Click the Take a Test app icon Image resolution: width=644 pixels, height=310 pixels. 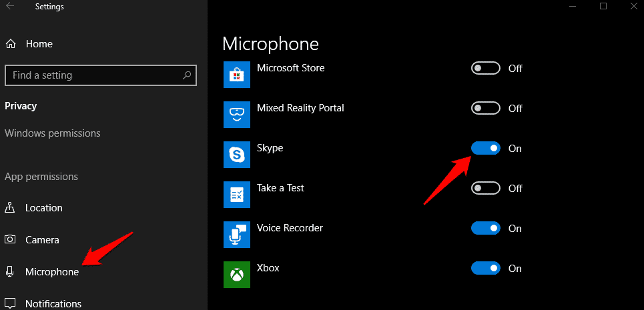(237, 195)
